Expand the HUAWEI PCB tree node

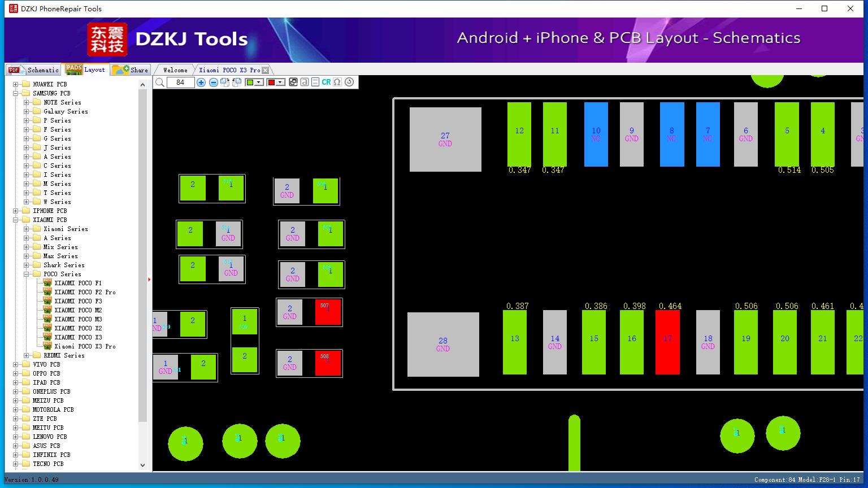click(16, 84)
